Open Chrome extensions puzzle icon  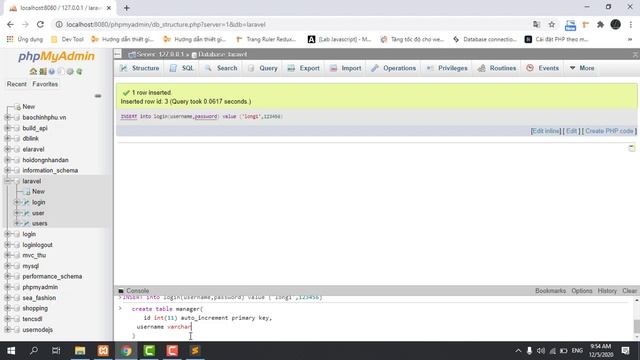(x=600, y=24)
